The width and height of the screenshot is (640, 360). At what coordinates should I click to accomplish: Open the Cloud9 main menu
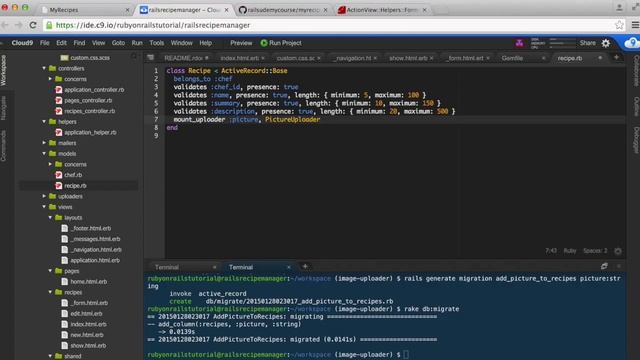click(22, 43)
